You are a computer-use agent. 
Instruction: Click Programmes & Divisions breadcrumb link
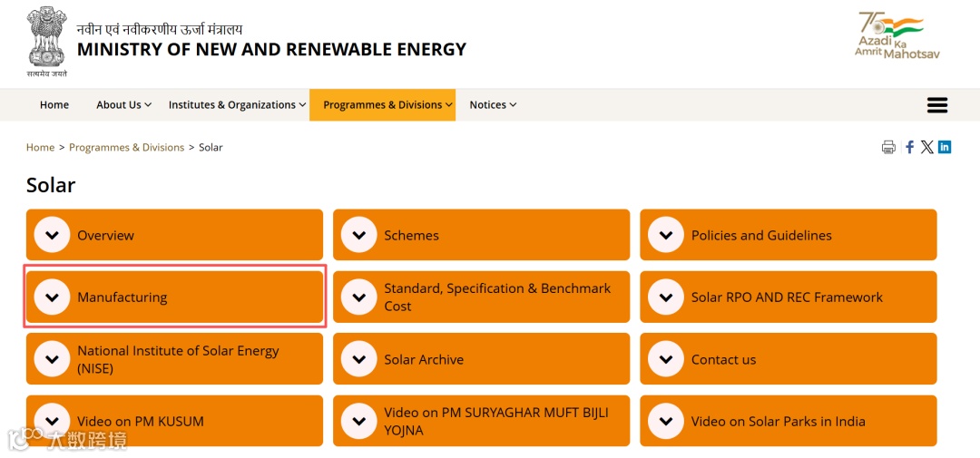click(126, 147)
